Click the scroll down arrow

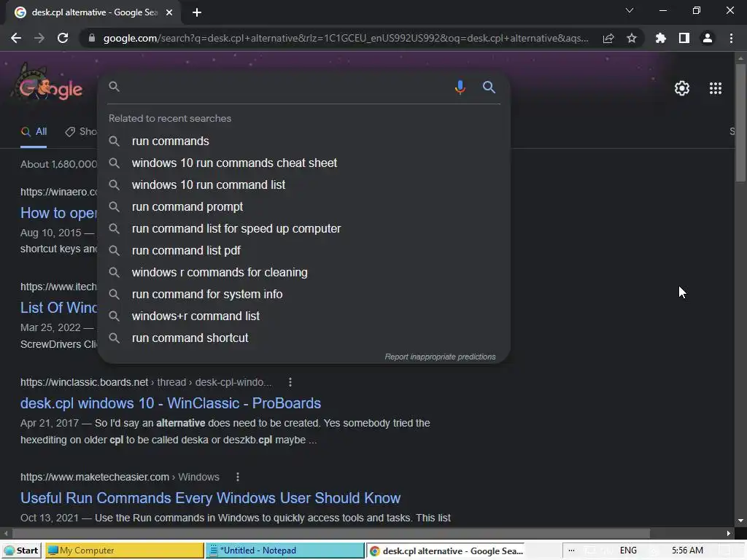click(x=740, y=521)
